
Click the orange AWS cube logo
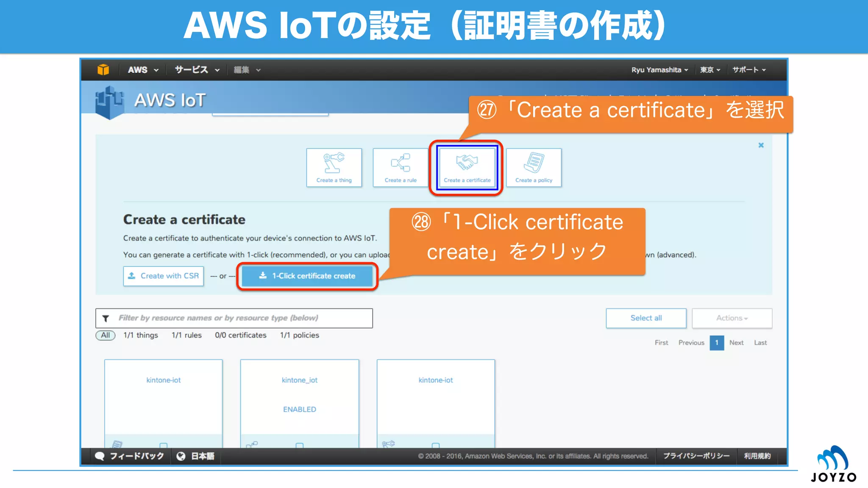103,69
